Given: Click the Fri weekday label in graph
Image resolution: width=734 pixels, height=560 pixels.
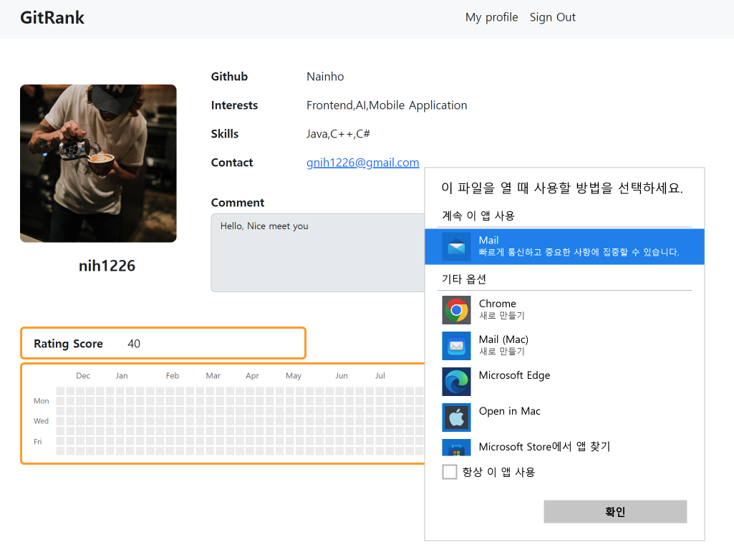Looking at the screenshot, I should tap(37, 442).
